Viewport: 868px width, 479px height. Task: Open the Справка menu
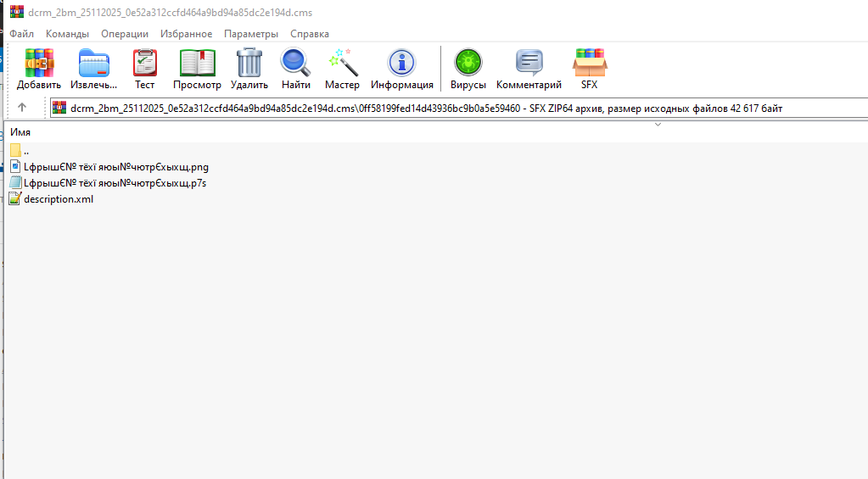310,34
